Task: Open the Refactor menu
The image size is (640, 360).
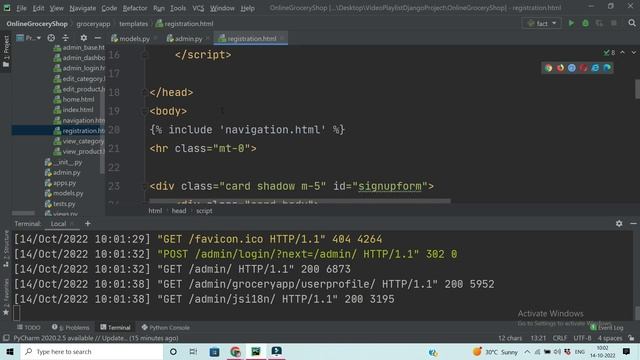Action: 135,8
